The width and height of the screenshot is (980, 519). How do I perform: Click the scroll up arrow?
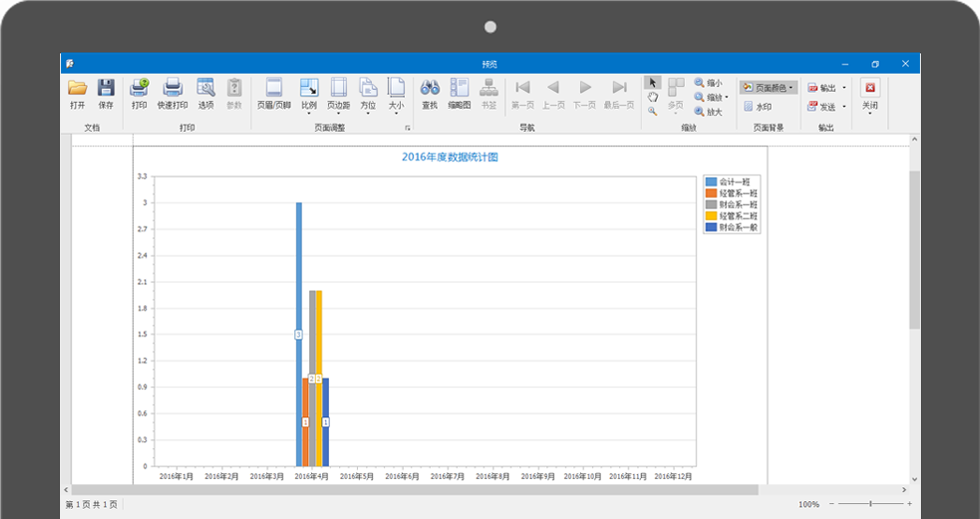(914, 140)
